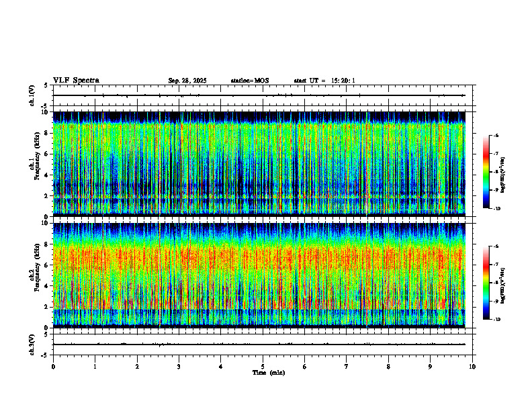The image size is (532, 411).
Task: Click the ch.1 spectrogram panel
Action: point(263,164)
